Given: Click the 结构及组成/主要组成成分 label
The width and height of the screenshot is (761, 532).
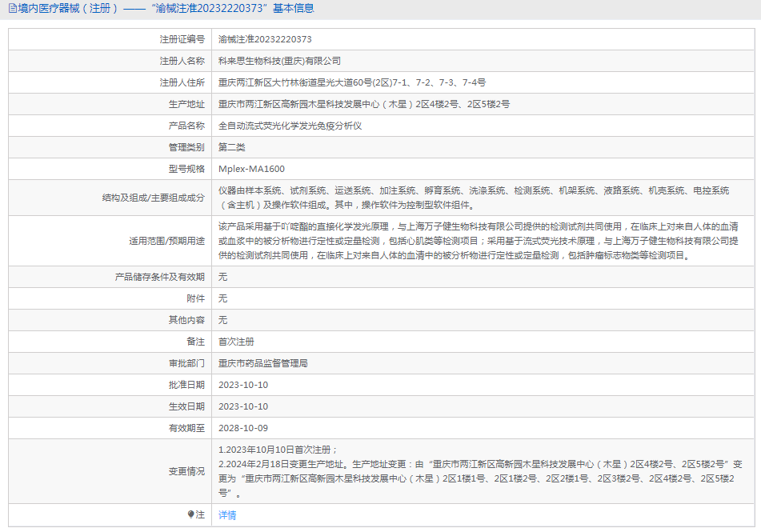Looking at the screenshot, I should click(x=154, y=198).
